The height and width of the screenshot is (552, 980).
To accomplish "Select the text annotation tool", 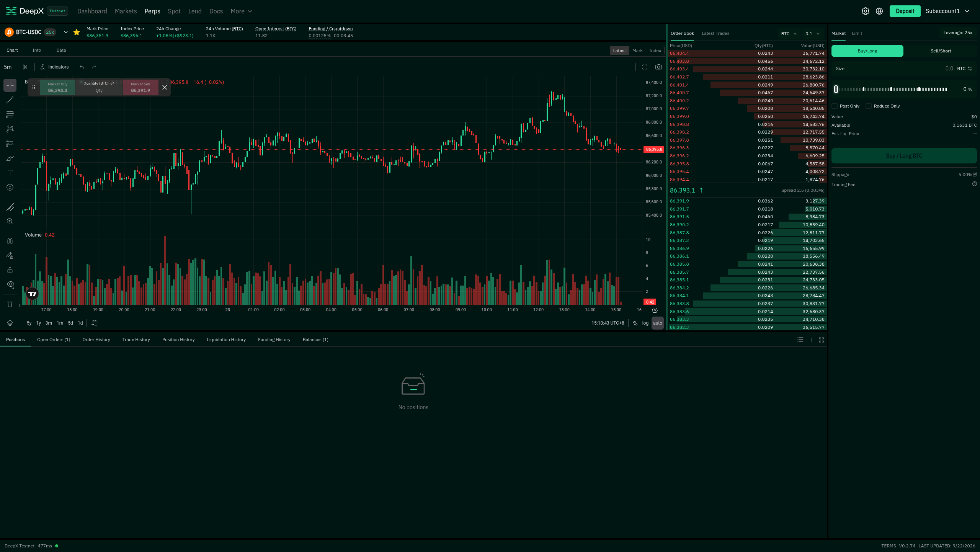I will 10,173.
